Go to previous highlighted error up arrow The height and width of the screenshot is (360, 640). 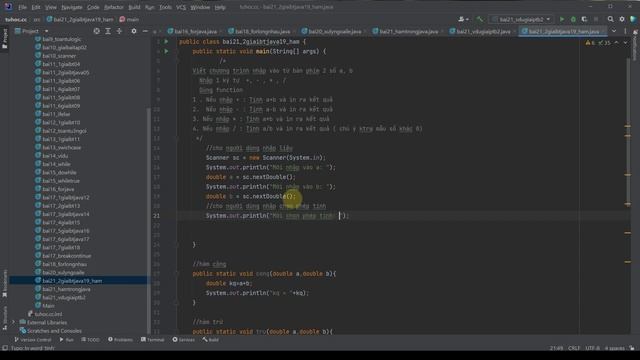tap(616, 42)
